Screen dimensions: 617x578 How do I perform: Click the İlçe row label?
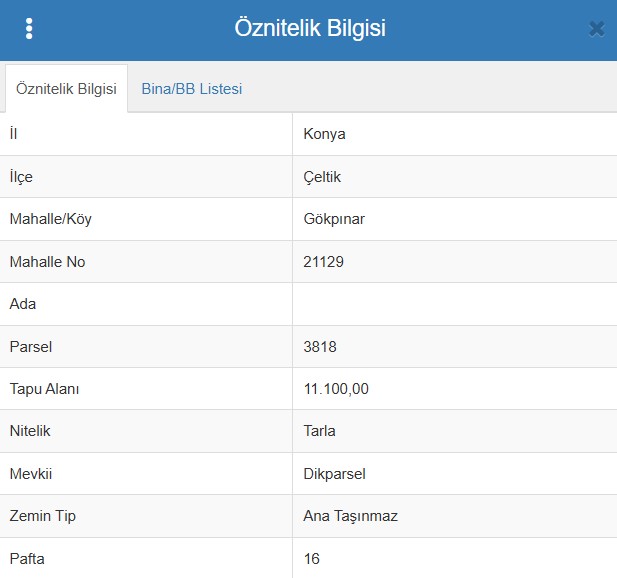point(21,177)
